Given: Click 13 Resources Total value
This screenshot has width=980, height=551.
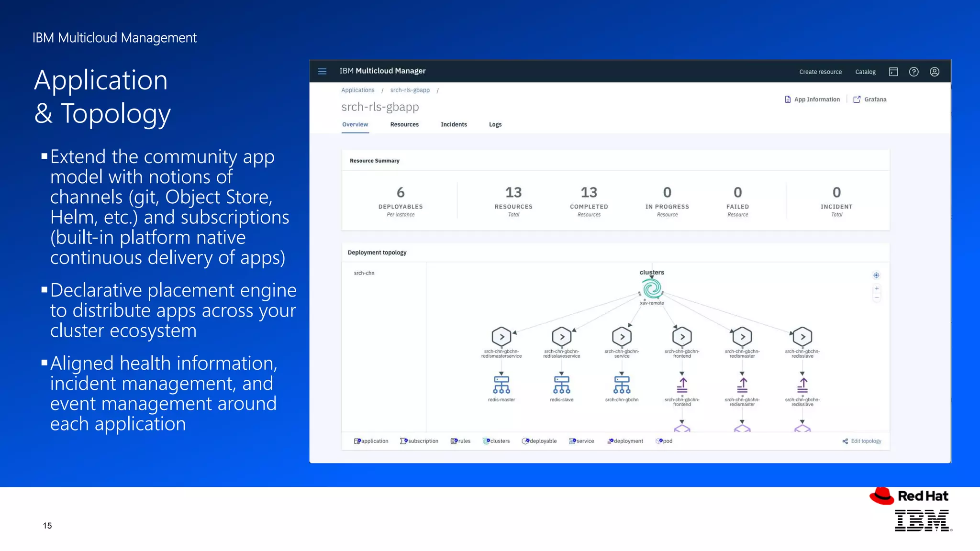Looking at the screenshot, I should [513, 192].
